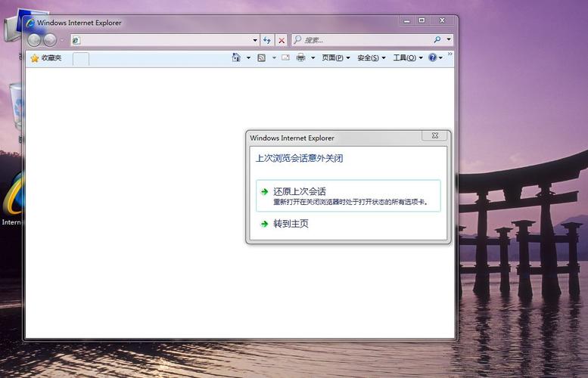The width and height of the screenshot is (588, 378).
Task: Click the Refresh page icon
Action: [x=266, y=40]
